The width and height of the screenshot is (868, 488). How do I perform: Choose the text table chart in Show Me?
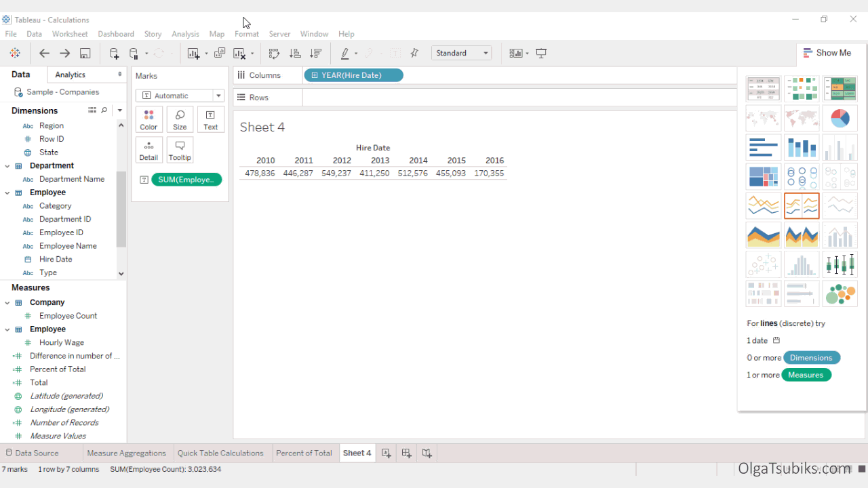coord(764,89)
